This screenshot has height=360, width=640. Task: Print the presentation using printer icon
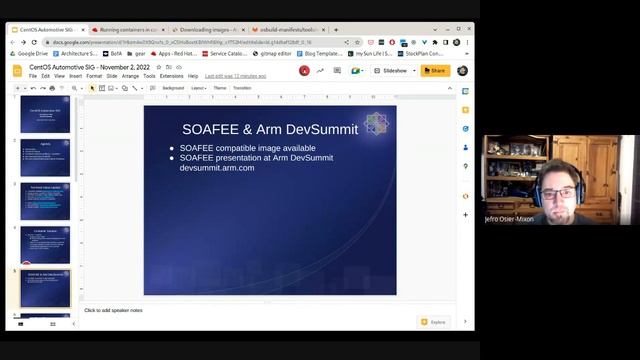pyautogui.click(x=52, y=88)
